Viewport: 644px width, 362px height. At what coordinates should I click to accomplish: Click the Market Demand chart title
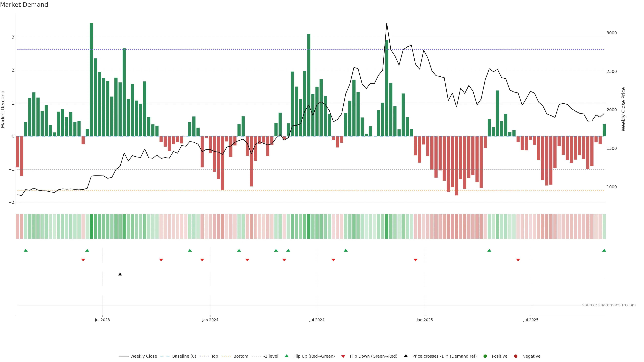pyautogui.click(x=24, y=5)
